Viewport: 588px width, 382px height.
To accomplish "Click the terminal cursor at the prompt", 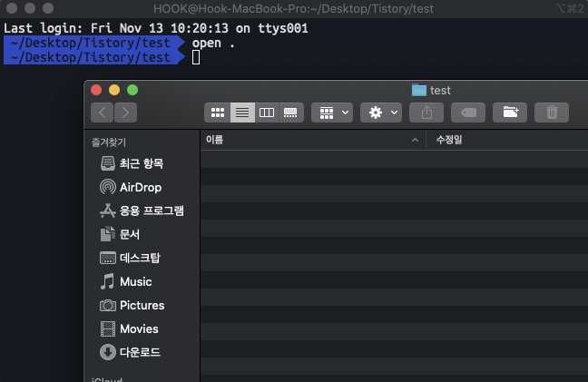I will pyautogui.click(x=196, y=57).
